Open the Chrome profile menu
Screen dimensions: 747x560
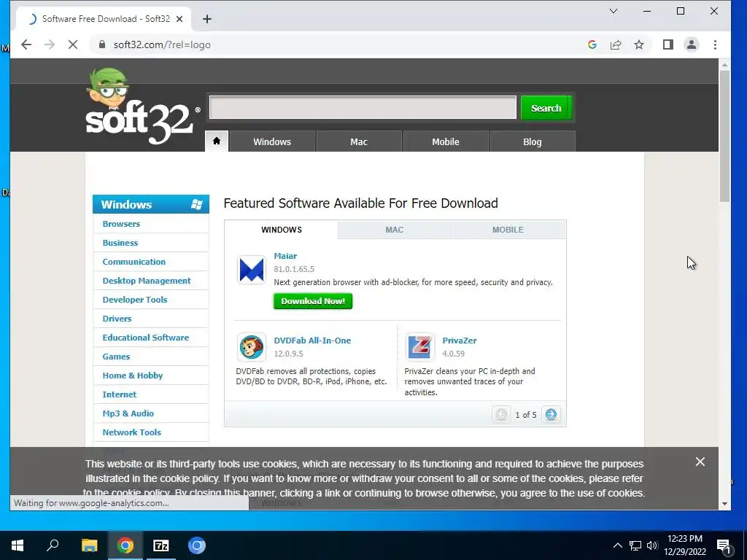point(692,44)
